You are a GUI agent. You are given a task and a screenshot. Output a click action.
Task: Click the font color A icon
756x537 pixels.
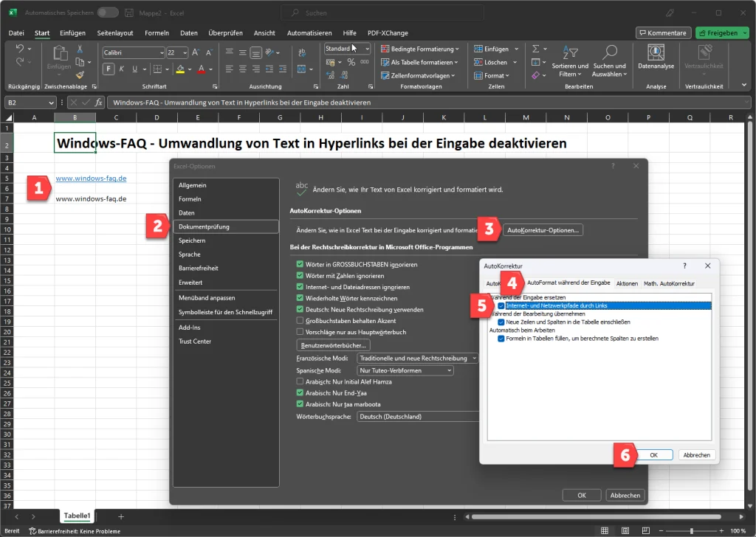click(202, 69)
